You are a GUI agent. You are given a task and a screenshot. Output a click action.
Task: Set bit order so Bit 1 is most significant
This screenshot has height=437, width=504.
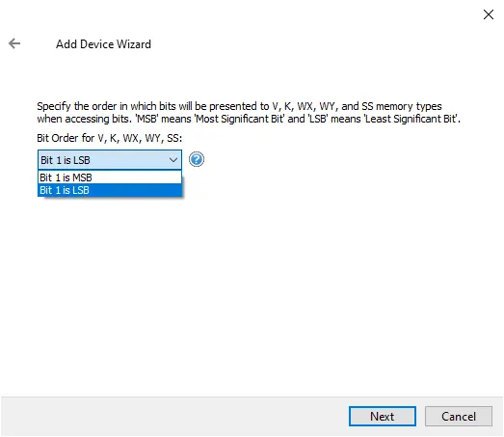[x=110, y=178]
